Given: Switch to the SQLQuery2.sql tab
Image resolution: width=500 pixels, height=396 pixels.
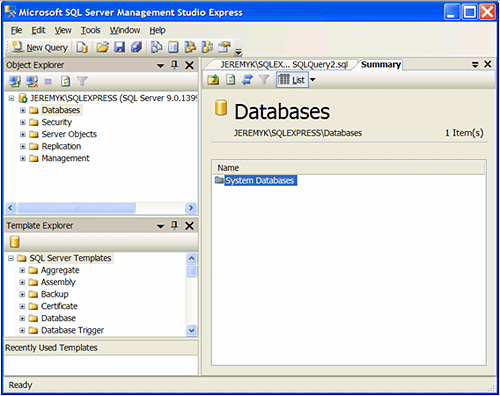Looking at the screenshot, I should [284, 65].
